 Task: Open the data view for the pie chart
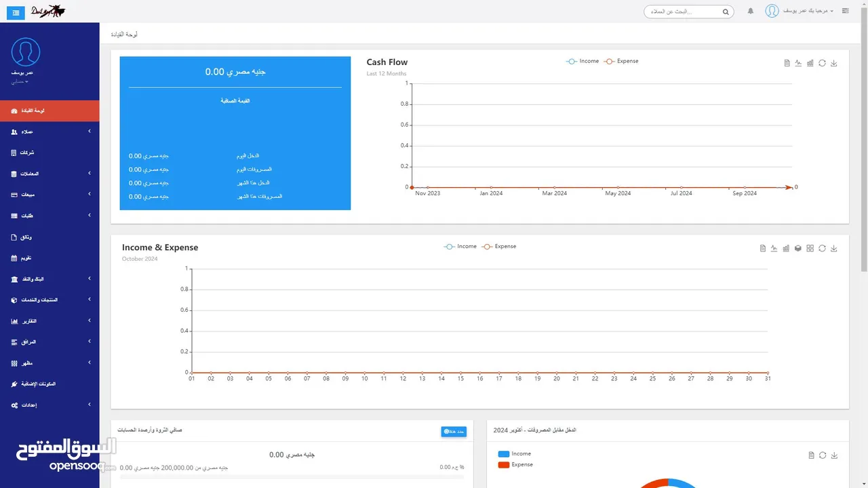point(811,455)
